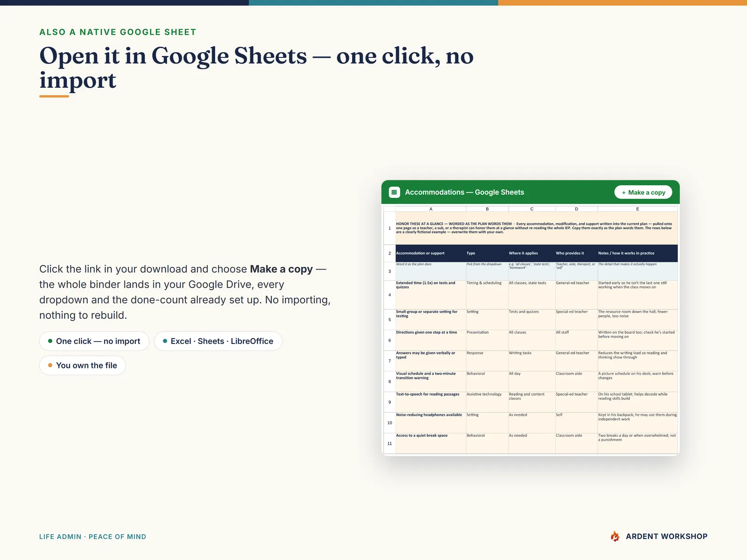Click the 'Writing tasks' cell
Screen dimensions: 747x560
pyautogui.click(x=532, y=361)
